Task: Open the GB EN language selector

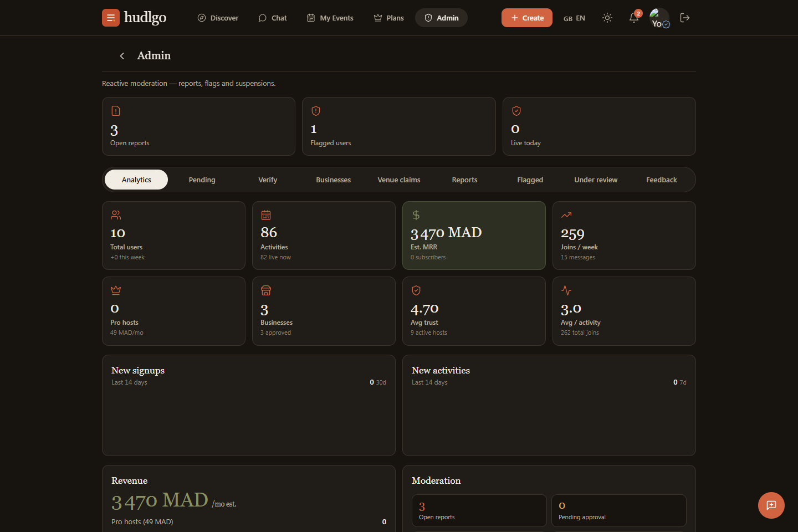Action: pos(574,18)
